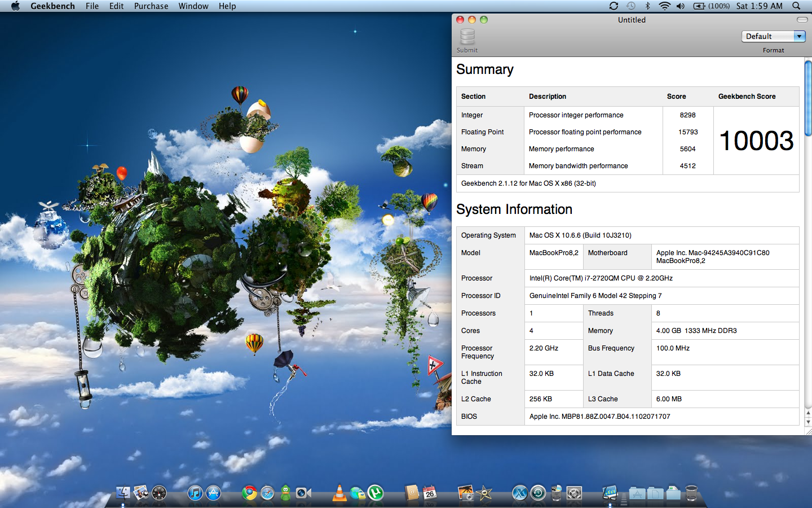Screen dimensions: 812x508
Task: Click the Memory score 5604
Action: pyautogui.click(x=687, y=148)
